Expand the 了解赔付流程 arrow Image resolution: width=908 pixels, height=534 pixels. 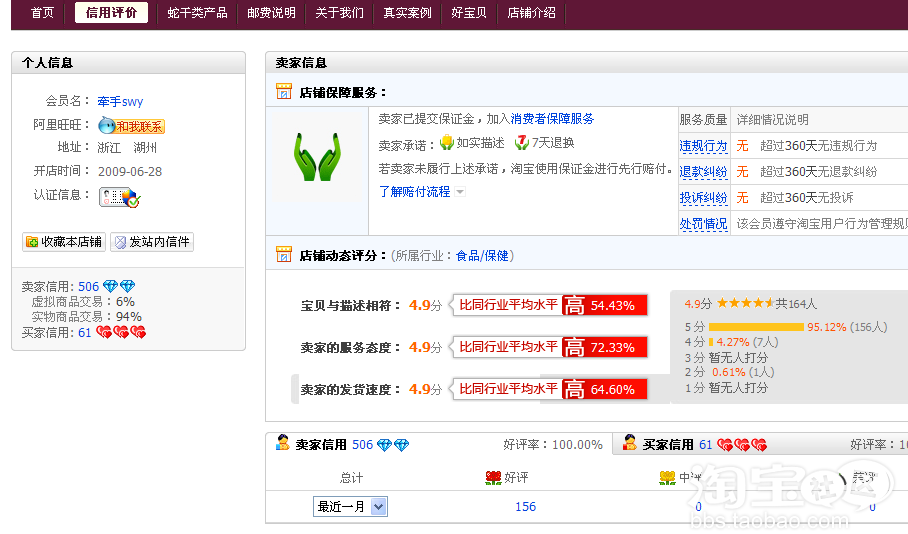460,192
